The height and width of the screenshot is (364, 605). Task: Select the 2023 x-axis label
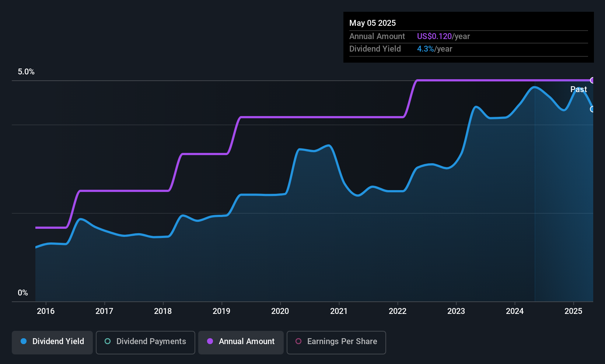click(x=456, y=311)
